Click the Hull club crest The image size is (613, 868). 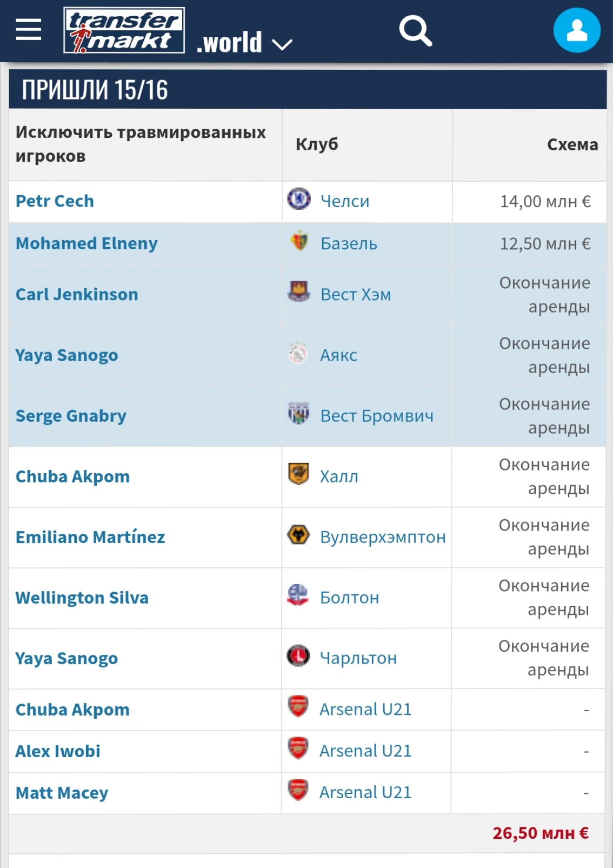(x=298, y=474)
